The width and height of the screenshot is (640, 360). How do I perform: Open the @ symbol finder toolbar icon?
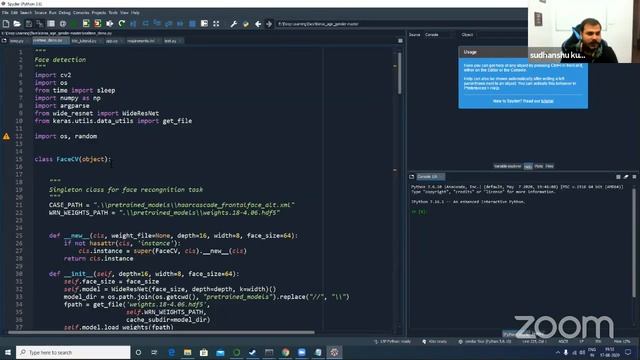(x=63, y=24)
